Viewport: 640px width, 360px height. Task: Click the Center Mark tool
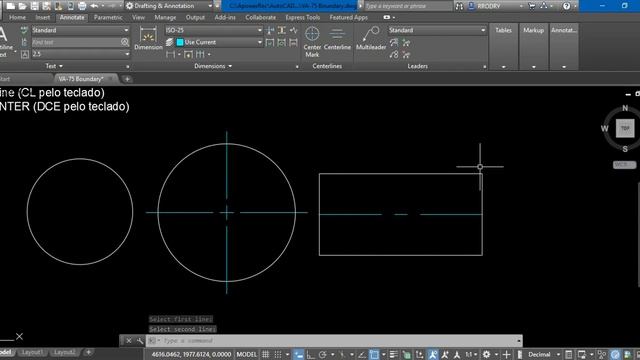[x=312, y=42]
